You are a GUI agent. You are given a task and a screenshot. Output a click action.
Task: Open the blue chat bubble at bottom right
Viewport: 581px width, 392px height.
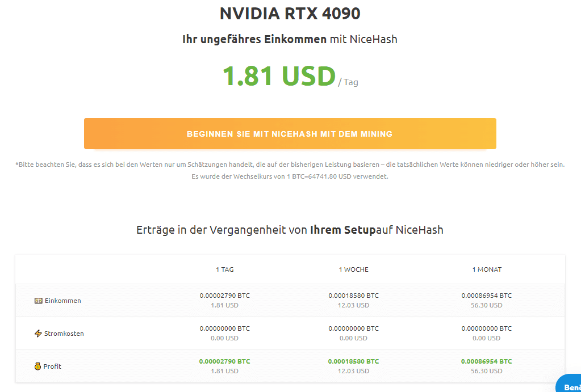pos(569,383)
